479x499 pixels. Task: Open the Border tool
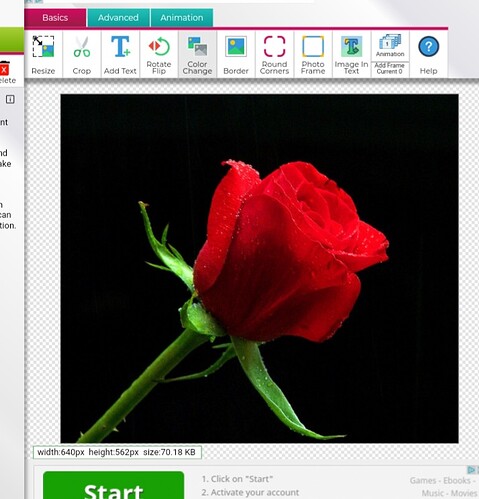tap(236, 55)
